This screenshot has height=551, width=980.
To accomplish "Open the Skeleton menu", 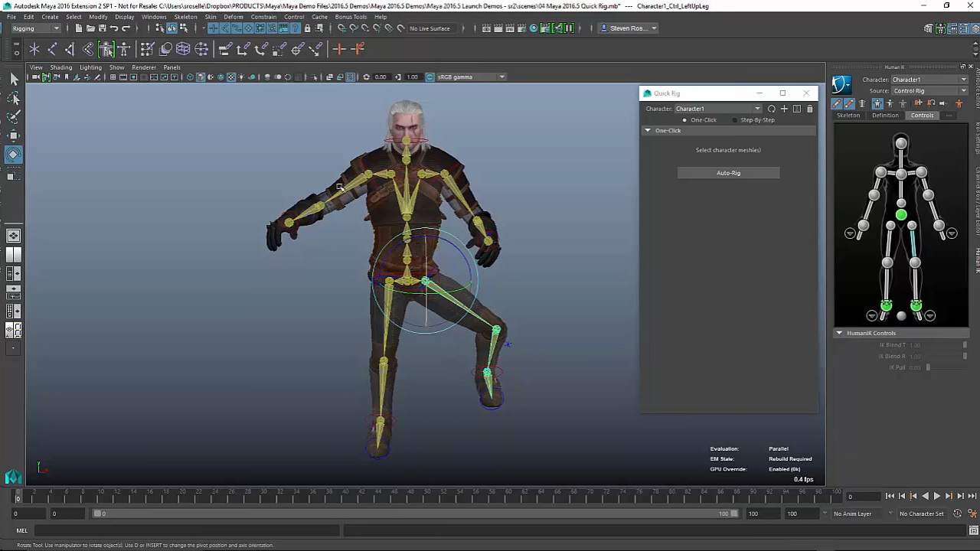I will pos(185,17).
